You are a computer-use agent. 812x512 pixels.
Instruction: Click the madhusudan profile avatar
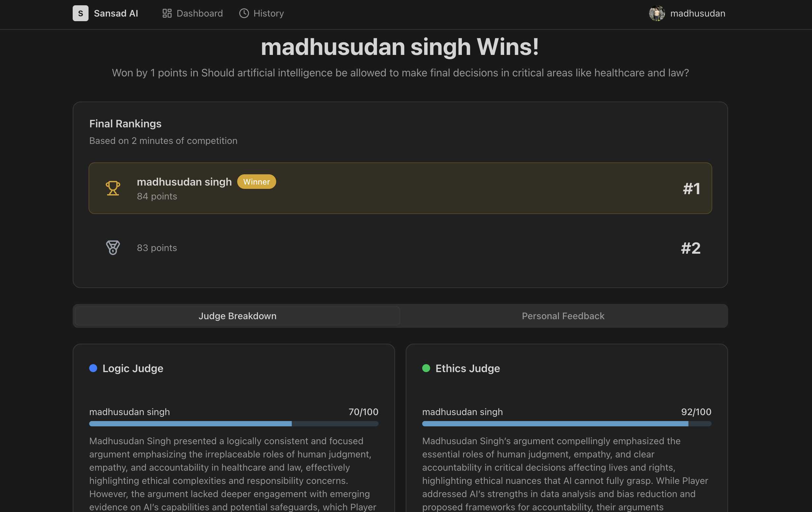656,13
